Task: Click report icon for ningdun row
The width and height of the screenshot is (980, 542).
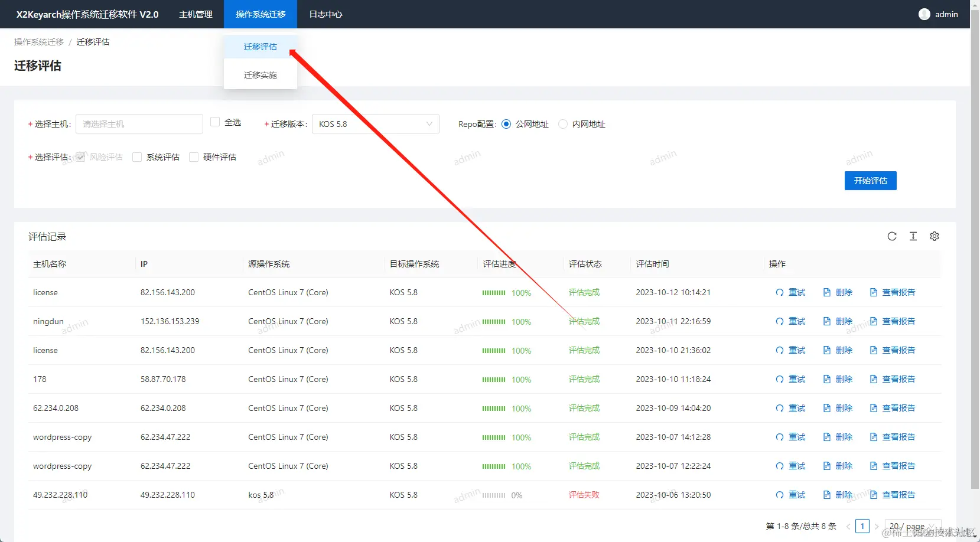Action: (x=874, y=321)
